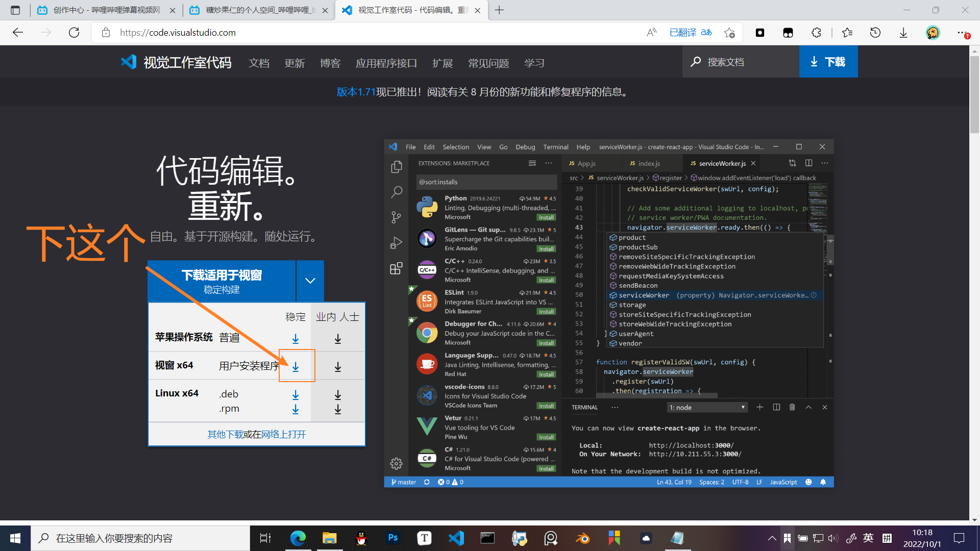980x551 pixels.
Task: Open browser profile avatar
Action: click(x=933, y=33)
